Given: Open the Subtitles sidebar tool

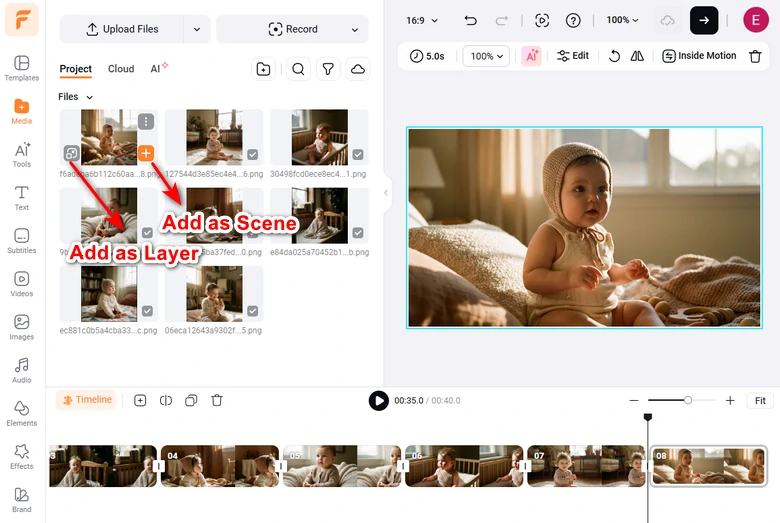Looking at the screenshot, I should (21, 240).
